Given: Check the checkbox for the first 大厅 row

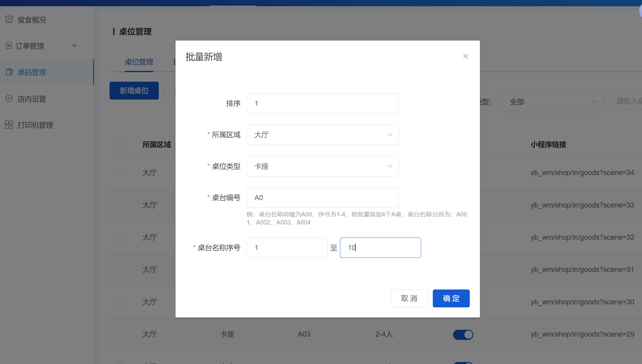Looking at the screenshot, I should coord(120,173).
